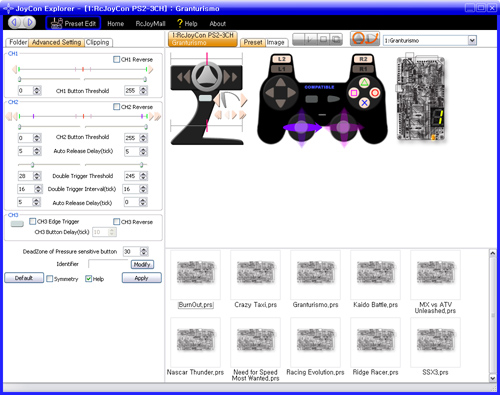500x395 pixels.
Task: Increase the DeadZone of Pressure sensitive button value
Action: pos(144,249)
